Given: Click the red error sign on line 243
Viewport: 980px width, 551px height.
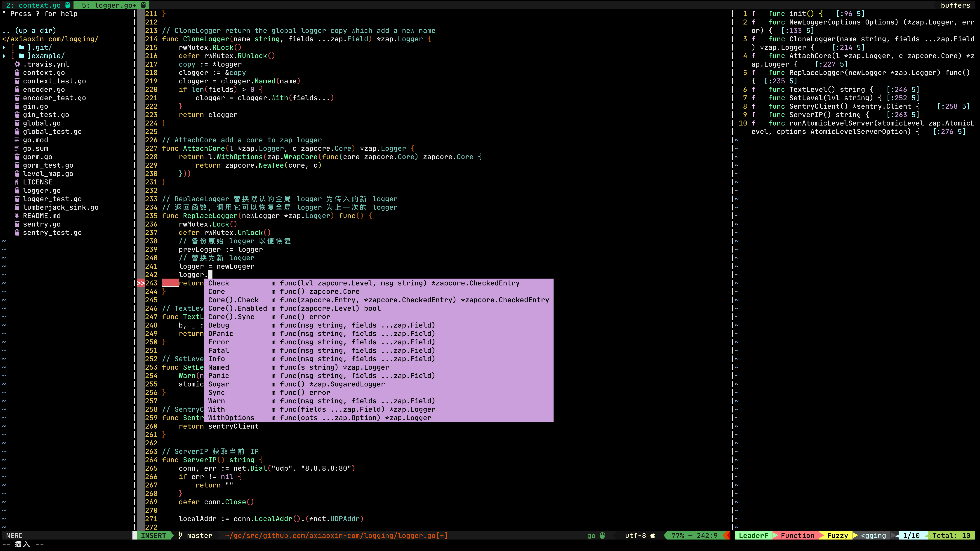Looking at the screenshot, I should tap(141, 283).
